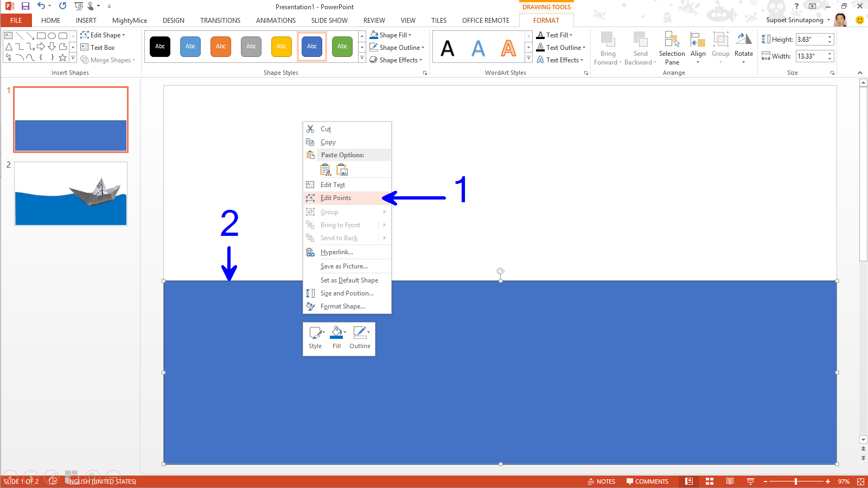868x488 pixels.
Task: Select the black Abc shape style
Action: (x=160, y=46)
